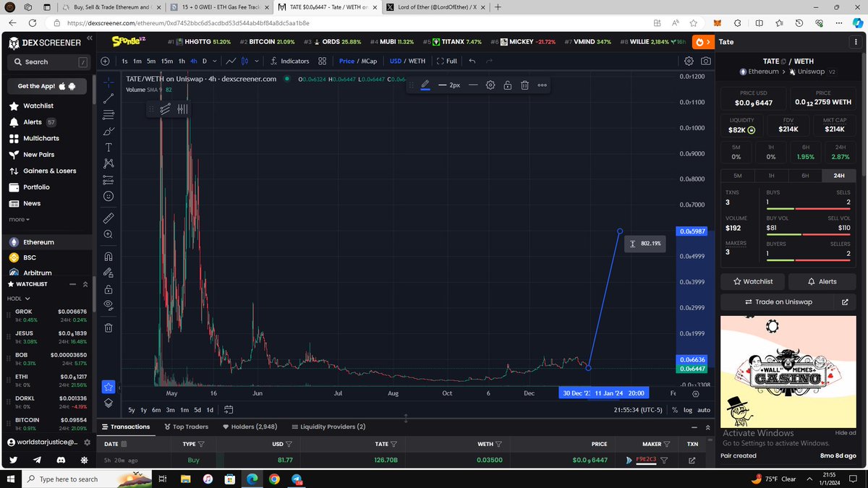Select the 1h timeframe
868x488 pixels.
pos(182,61)
